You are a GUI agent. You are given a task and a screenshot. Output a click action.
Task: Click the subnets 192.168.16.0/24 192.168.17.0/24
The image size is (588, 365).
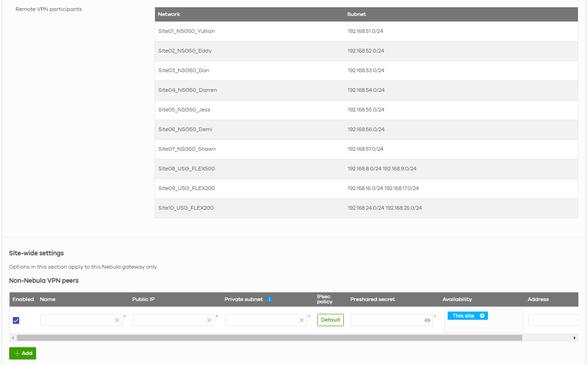383,188
